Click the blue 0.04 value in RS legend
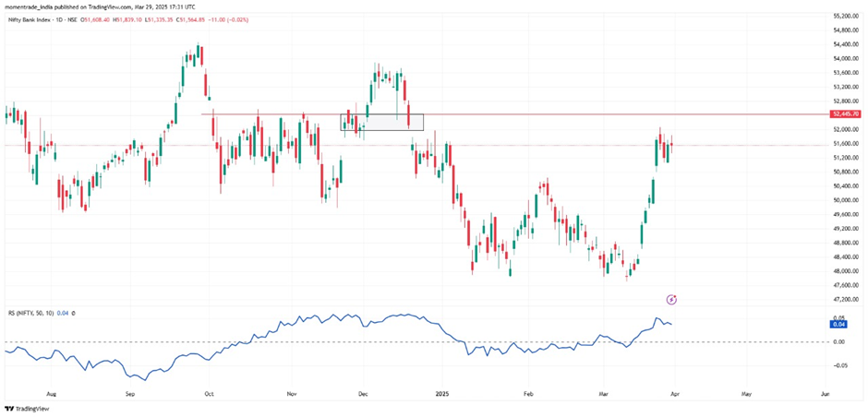The height and width of the screenshot is (417, 868). (63, 313)
